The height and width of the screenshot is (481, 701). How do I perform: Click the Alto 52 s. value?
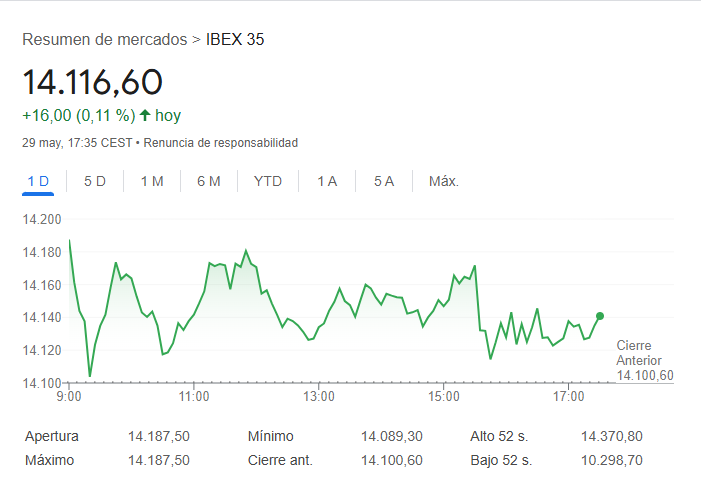(611, 436)
